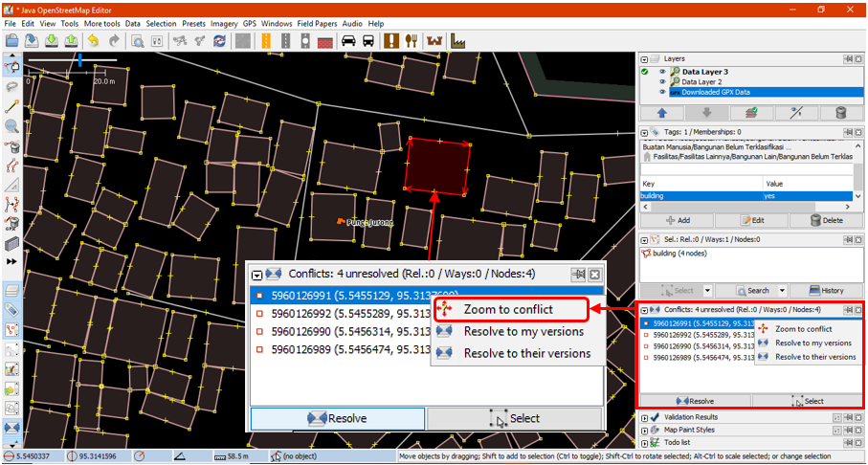The width and height of the screenshot is (868, 465).
Task: Expand the Validation Results panel
Action: coord(644,418)
